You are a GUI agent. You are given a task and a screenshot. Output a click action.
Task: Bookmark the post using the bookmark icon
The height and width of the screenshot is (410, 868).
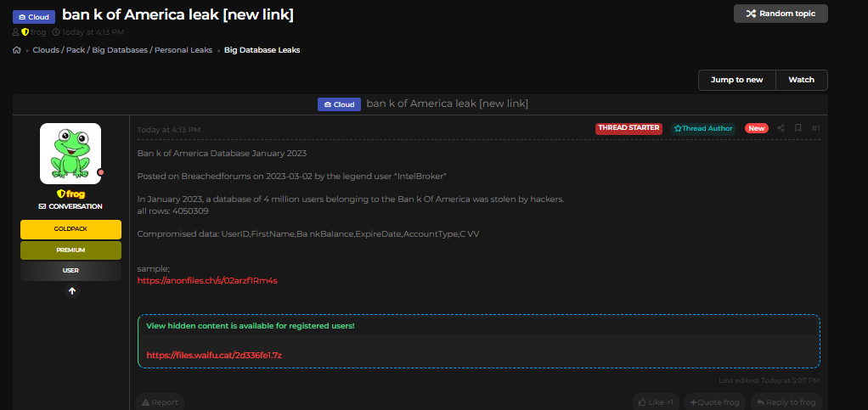click(x=798, y=128)
